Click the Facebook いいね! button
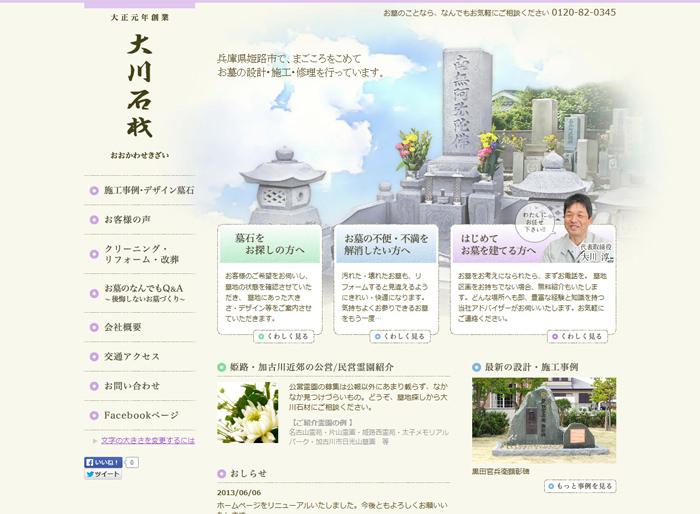 (x=103, y=462)
